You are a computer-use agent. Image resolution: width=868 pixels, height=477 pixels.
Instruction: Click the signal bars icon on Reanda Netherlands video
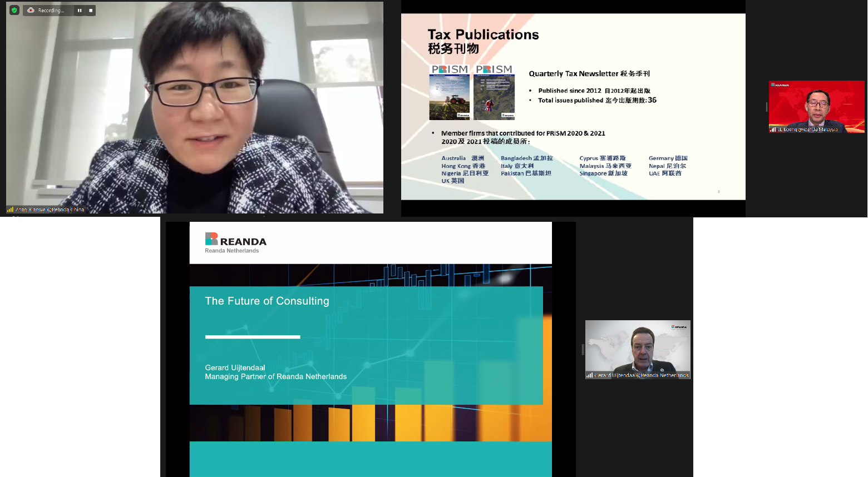[x=589, y=375]
